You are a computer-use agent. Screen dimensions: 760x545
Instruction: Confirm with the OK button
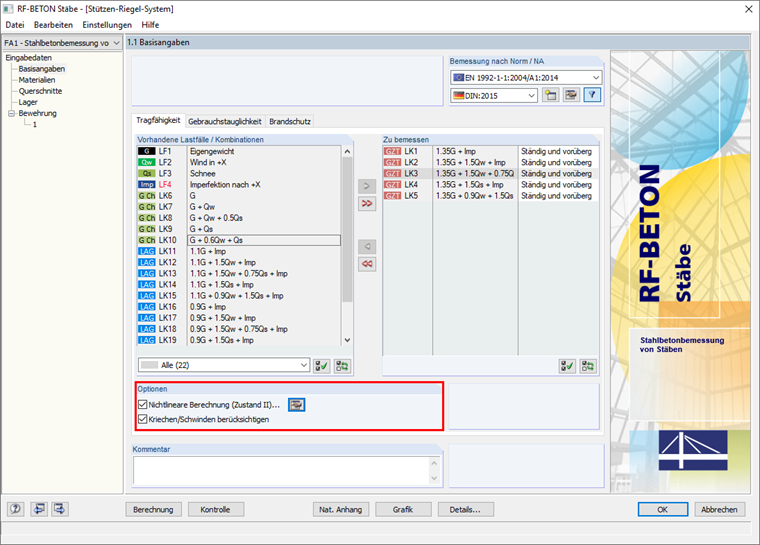coord(663,510)
